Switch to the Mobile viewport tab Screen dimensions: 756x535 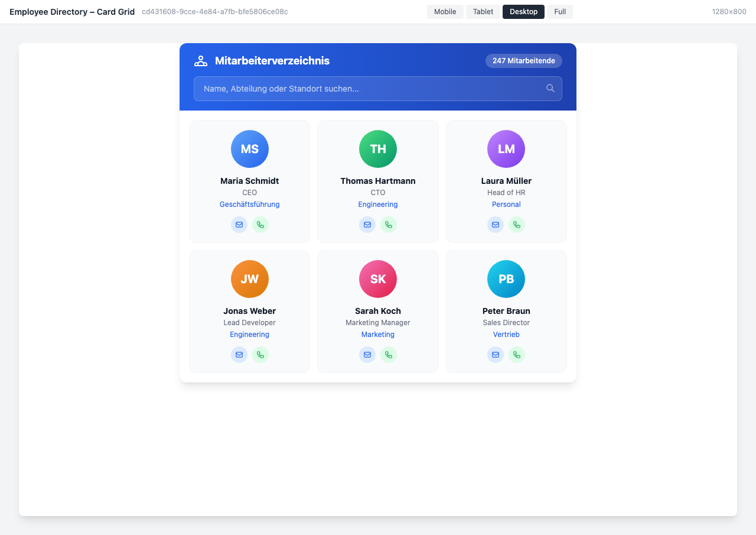[445, 12]
